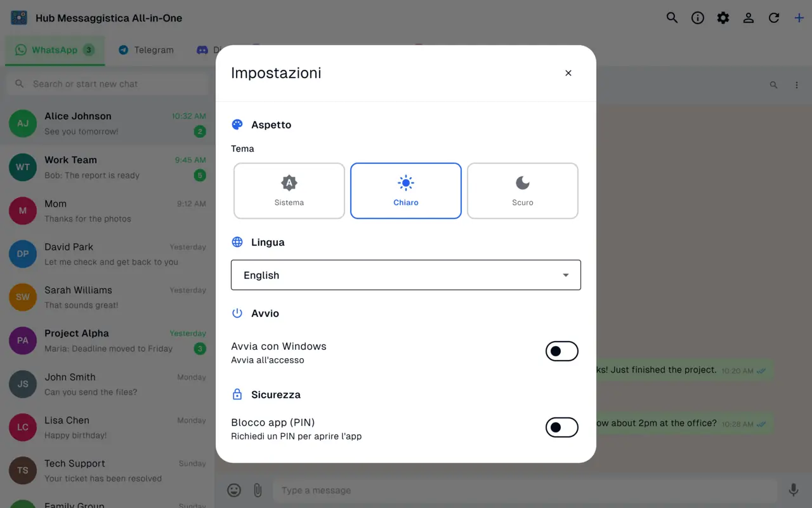
Task: Click the attachment paperclip icon
Action: (x=258, y=490)
